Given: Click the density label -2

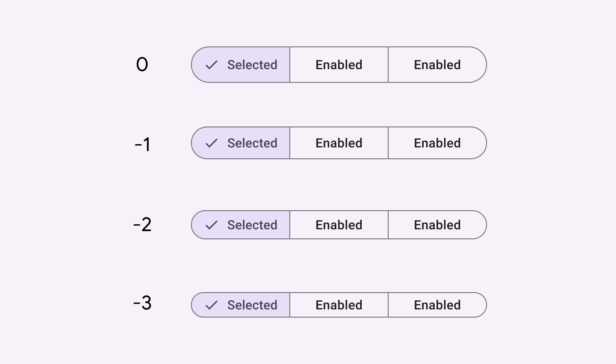Looking at the screenshot, I should pos(142,225).
